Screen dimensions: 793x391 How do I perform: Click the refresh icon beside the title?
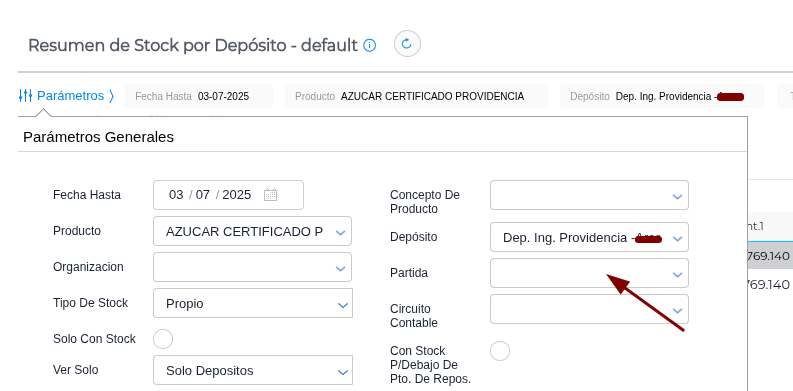[407, 44]
